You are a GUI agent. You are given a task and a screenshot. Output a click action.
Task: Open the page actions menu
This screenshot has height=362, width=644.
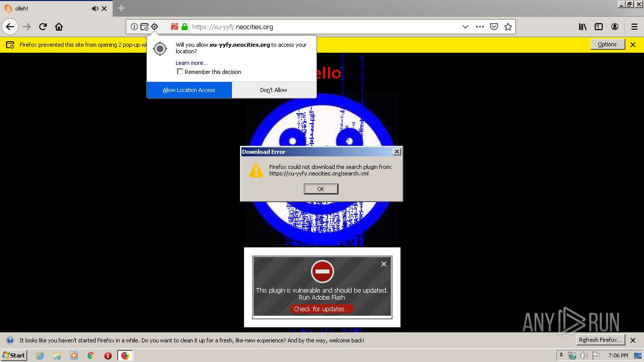480,27
